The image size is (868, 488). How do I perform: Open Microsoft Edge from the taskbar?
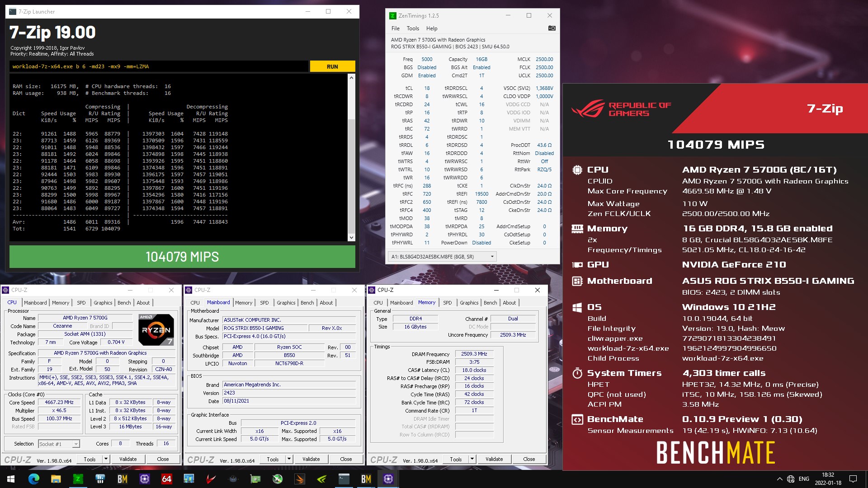click(33, 479)
